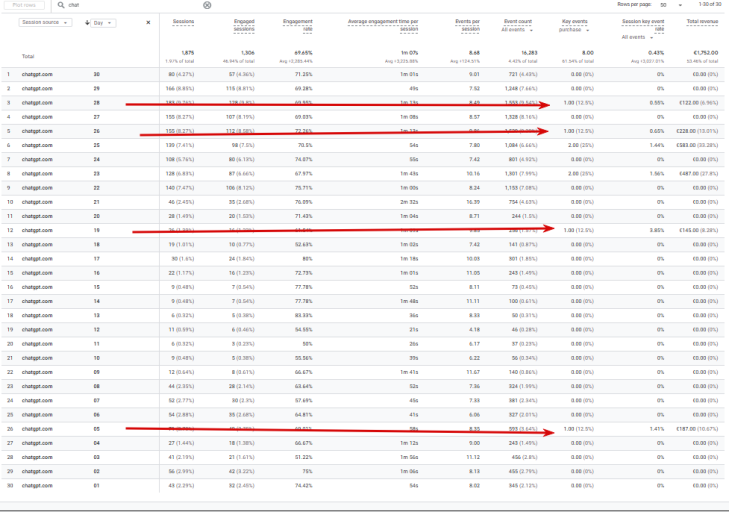The height and width of the screenshot is (512, 729).
Task: Open the Day secondary dimension dropdown
Action: click(103, 23)
